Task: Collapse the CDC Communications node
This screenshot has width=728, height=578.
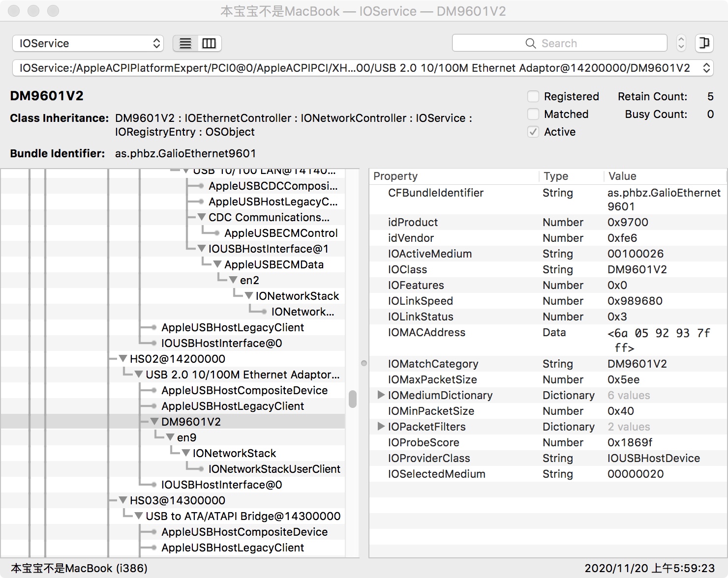Action: [202, 217]
